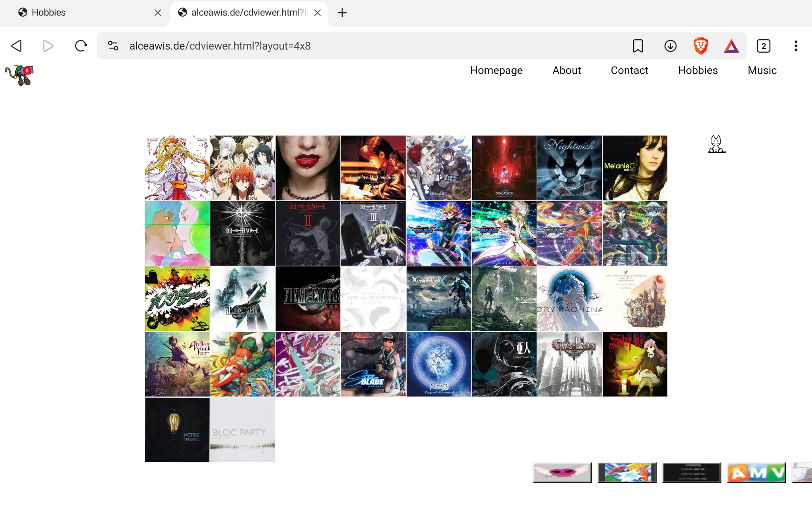Open the Homepage nav link
This screenshot has height=508, width=812.
click(496, 70)
